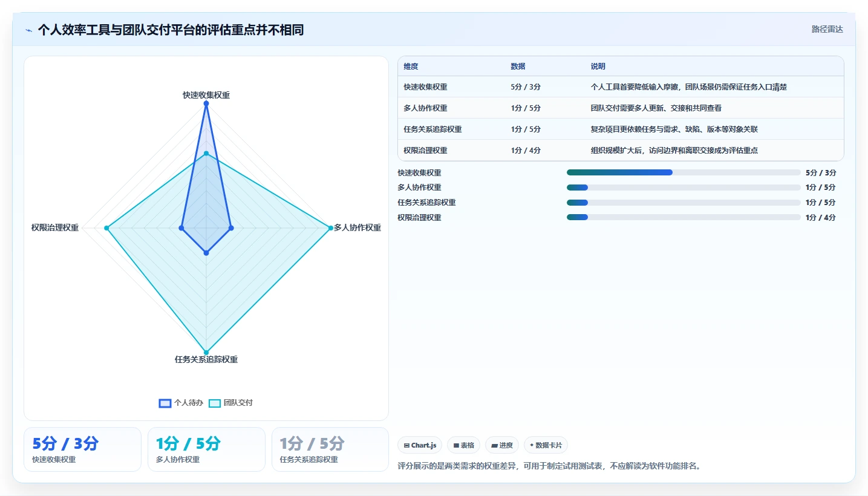Click progress list label 快速收集权重
This screenshot has width=868, height=496.
[x=419, y=173]
